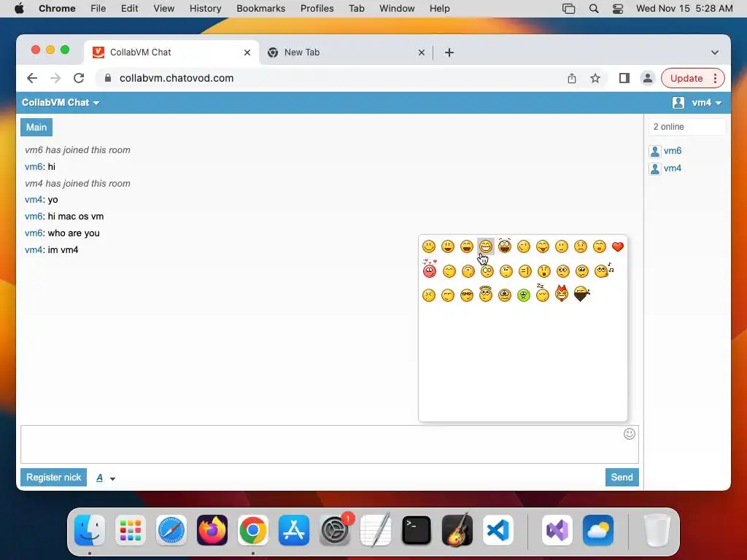This screenshot has height=560, width=747.
Task: Go back to previous page
Action: coord(32,78)
